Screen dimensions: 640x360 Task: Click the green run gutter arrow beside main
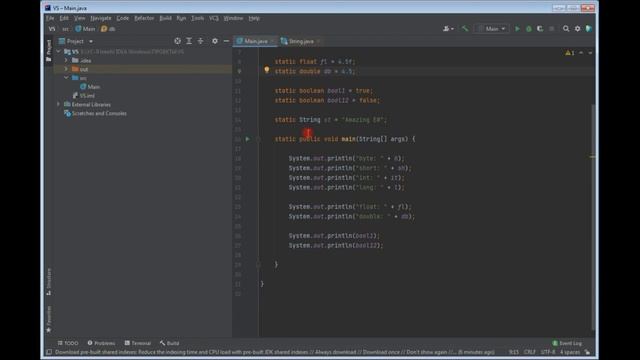247,139
